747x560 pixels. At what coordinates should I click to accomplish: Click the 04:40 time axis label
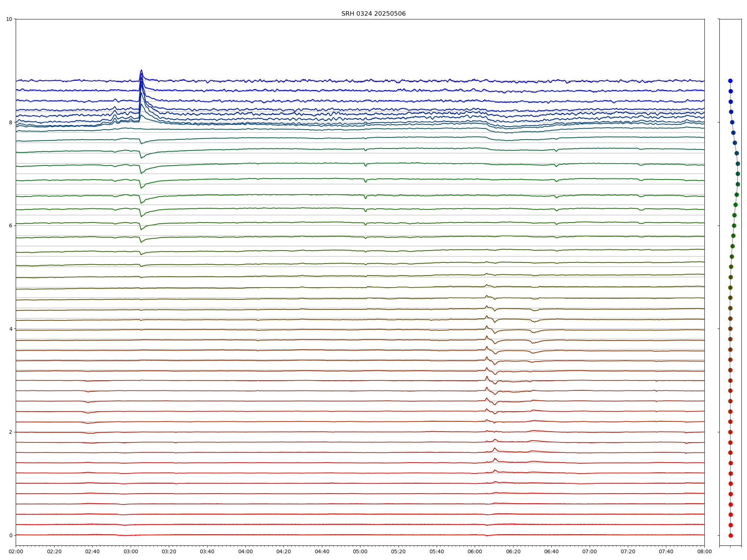pos(322,551)
